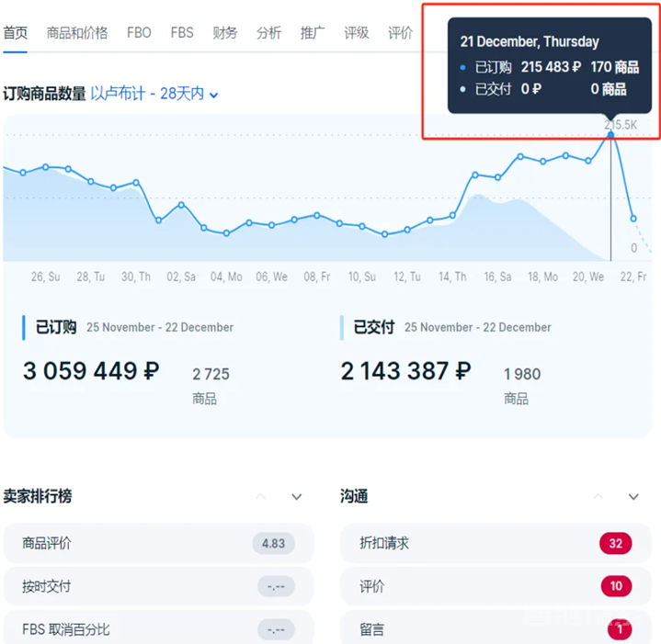Click the 21 December, Thursday tooltip title
Screen dimensions: 661x644
(530, 41)
